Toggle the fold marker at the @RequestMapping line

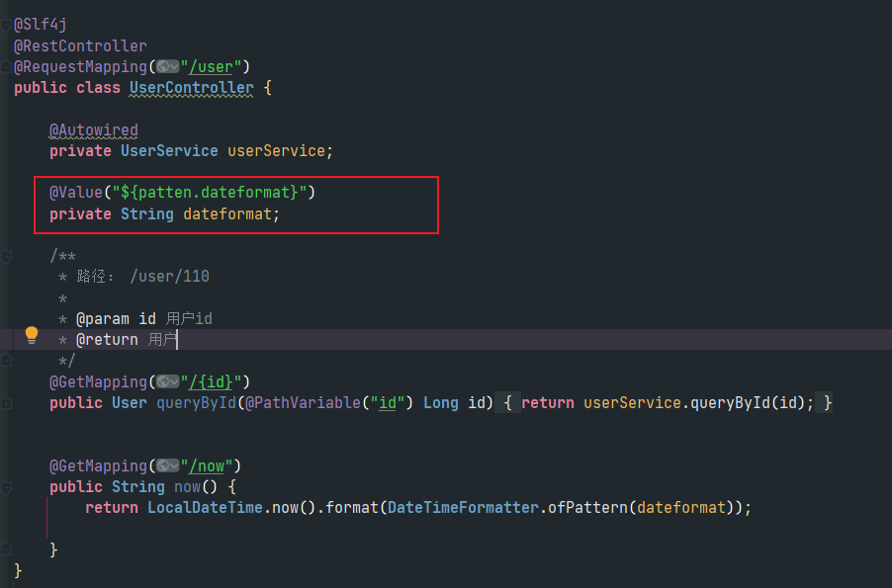[x=6, y=67]
